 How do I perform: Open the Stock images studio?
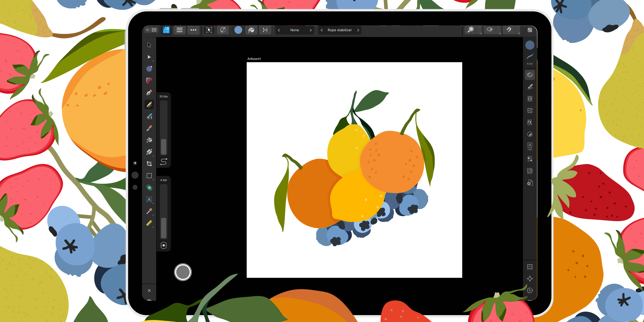(530, 171)
